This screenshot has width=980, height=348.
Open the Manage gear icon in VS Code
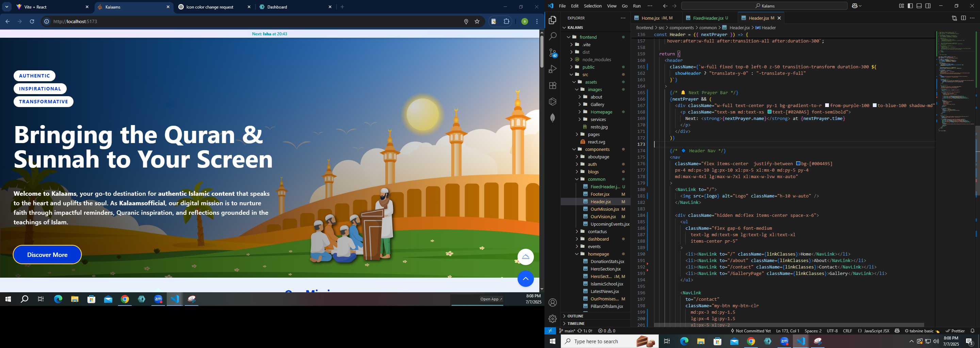click(x=552, y=319)
